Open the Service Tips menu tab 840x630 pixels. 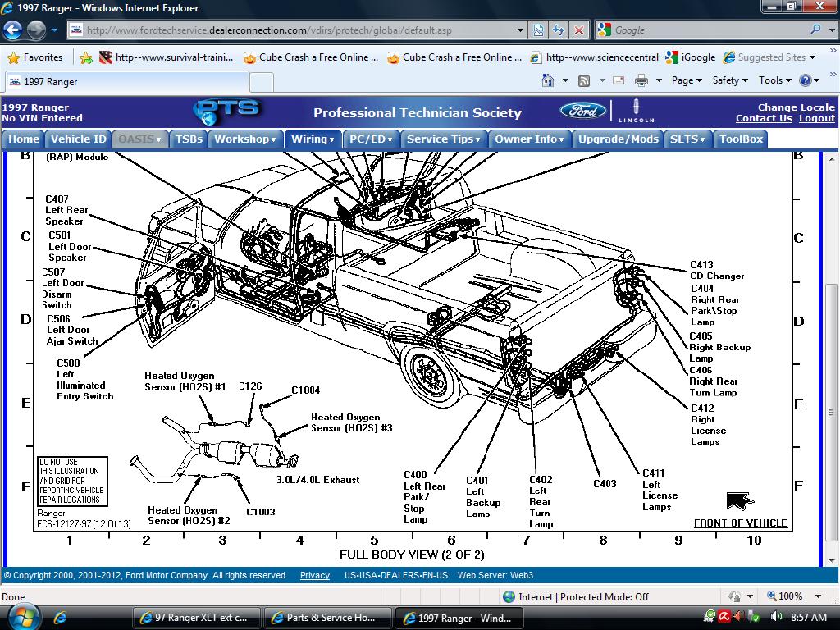tap(444, 139)
